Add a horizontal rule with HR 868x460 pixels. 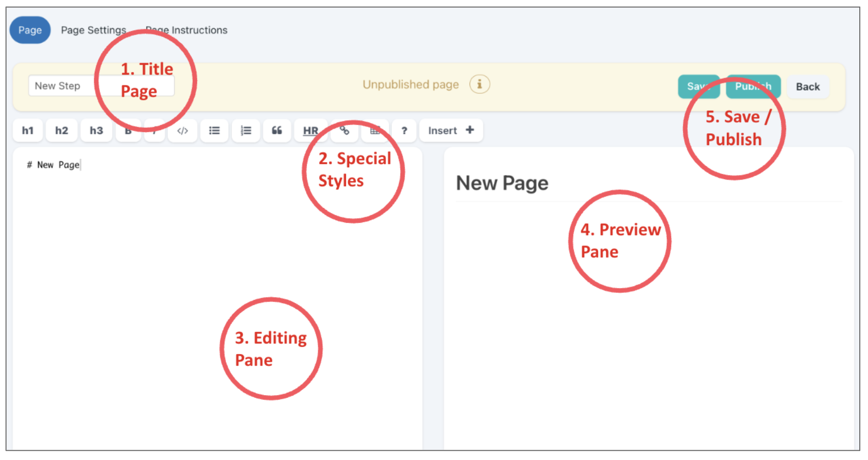[x=310, y=131]
